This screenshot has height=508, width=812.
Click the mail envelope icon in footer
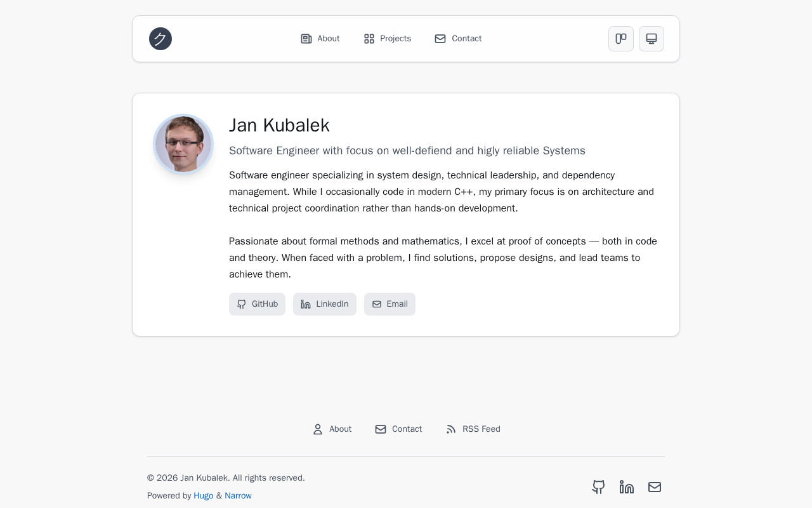click(655, 487)
